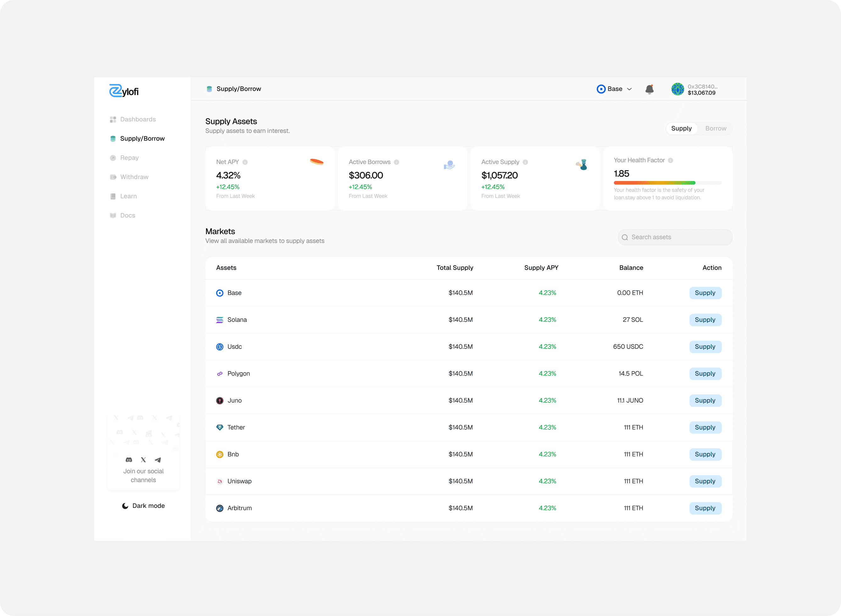Click the X social icon

coord(143,460)
